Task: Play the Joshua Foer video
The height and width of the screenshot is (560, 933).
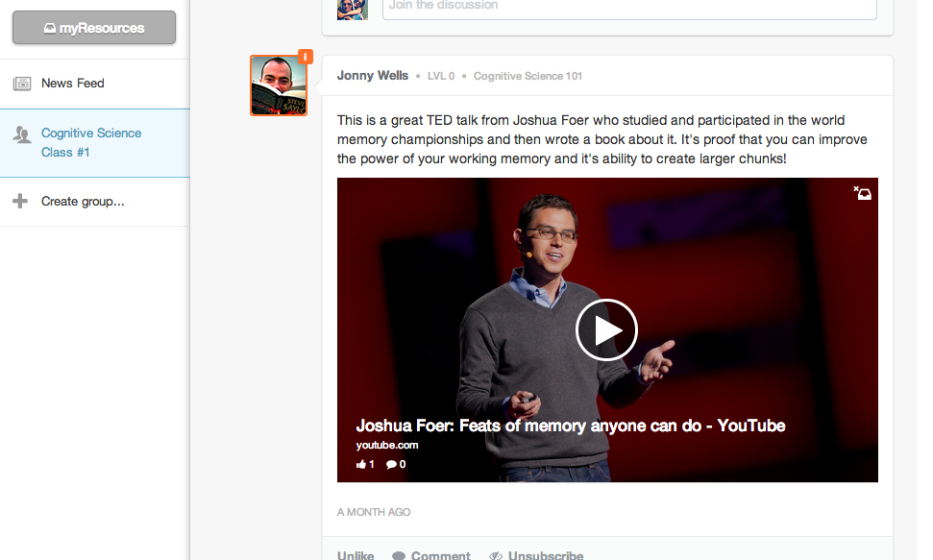Action: [606, 329]
